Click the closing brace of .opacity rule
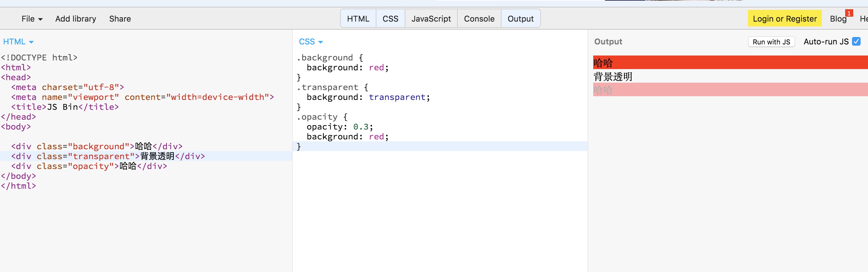Screen dimensions: 868x272 coord(298,146)
